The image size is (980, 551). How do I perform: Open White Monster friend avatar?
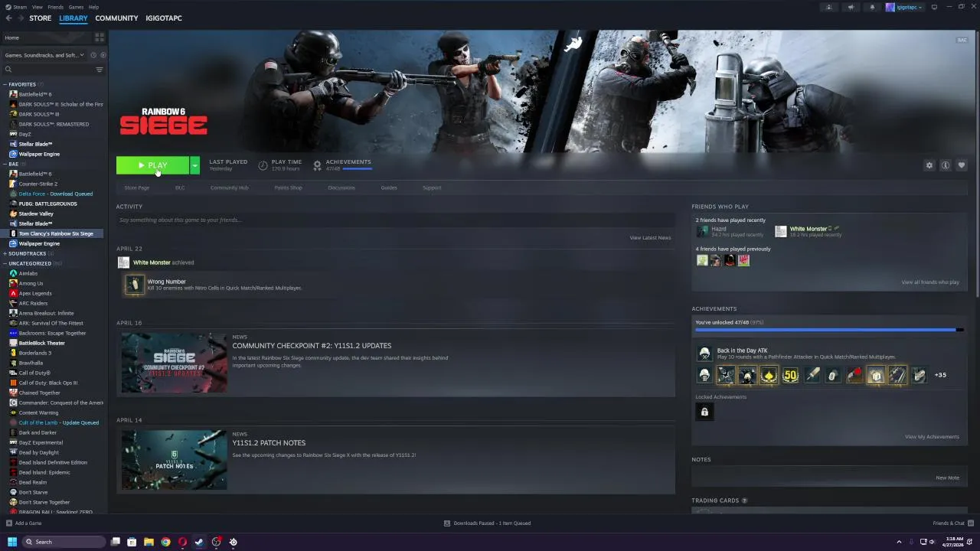click(x=780, y=231)
